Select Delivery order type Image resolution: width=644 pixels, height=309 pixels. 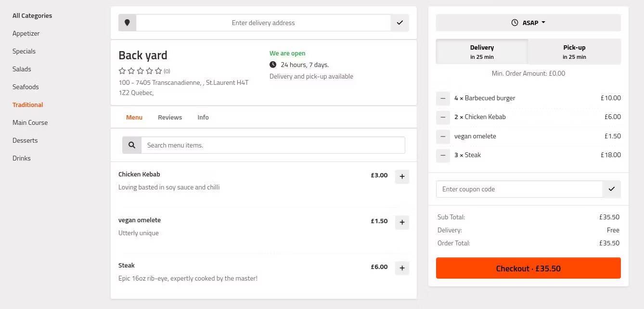click(482, 52)
